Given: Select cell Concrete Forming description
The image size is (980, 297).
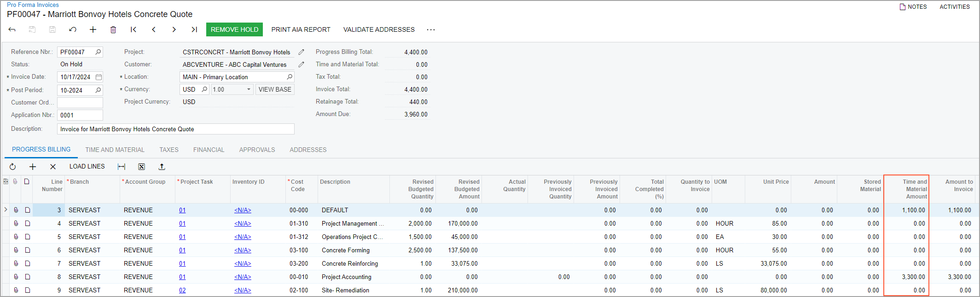Looking at the screenshot, I should pos(354,250).
